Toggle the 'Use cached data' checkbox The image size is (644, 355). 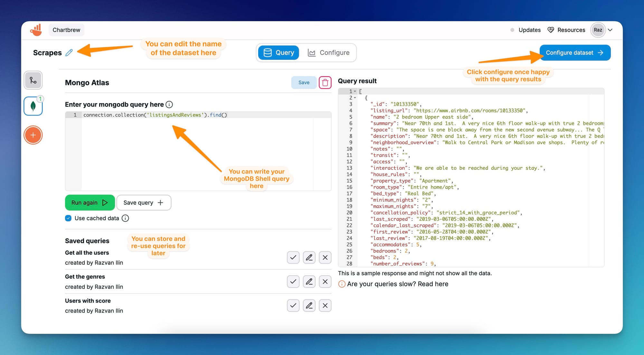[68, 218]
